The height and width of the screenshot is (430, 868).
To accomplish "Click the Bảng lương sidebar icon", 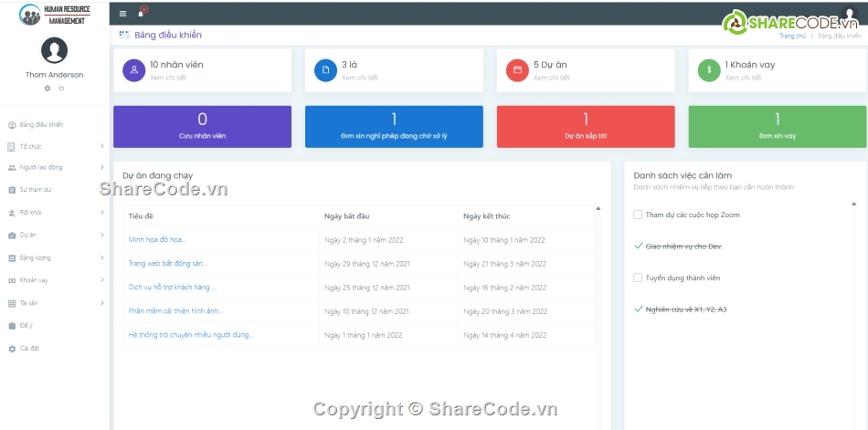I will tap(12, 257).
